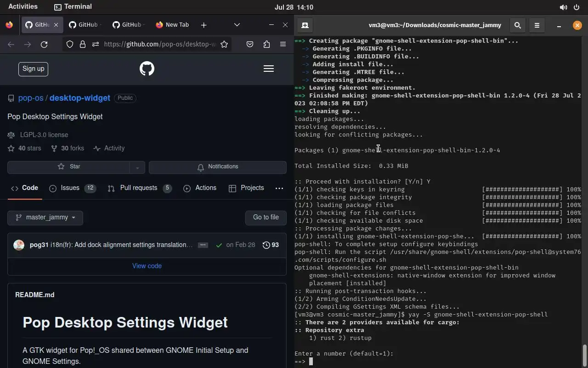The height and width of the screenshot is (368, 588).
Task: Click the GitHub Sign up button
Action: tap(34, 69)
